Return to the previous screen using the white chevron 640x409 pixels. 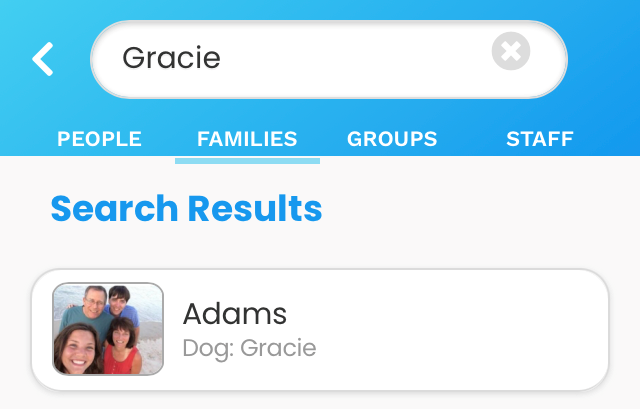pos(42,59)
